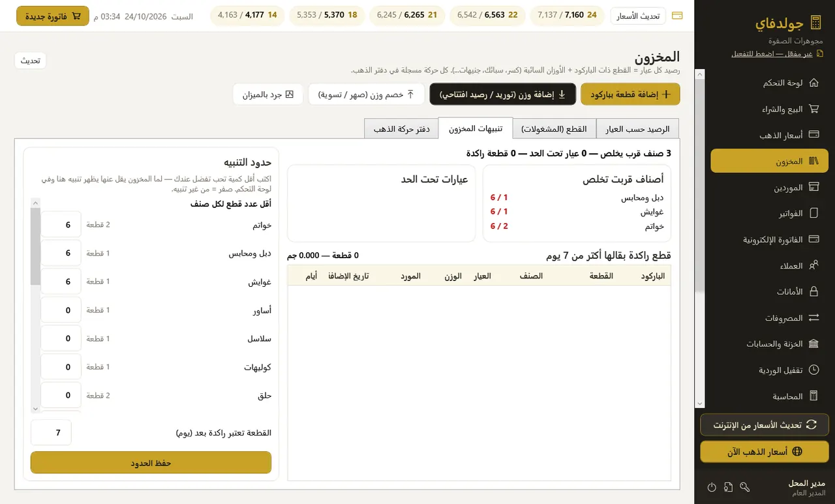Screen dimensions: 835x504
Task: Click the arrows icon beside المصروفات
Action: (x=813, y=318)
